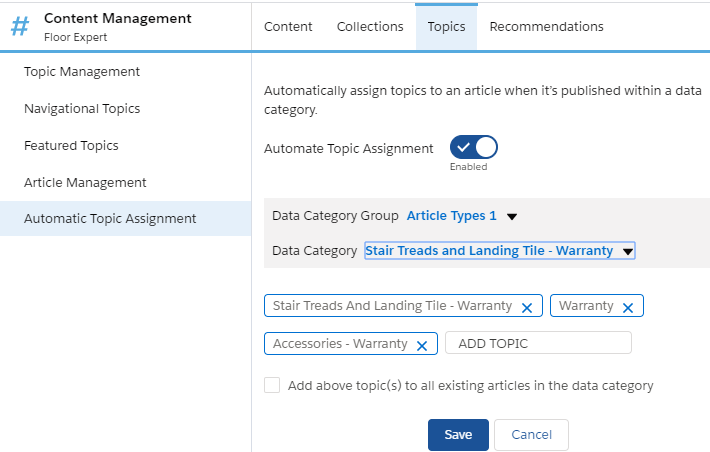710x452 pixels.
Task: Open Topic Management in the sidebar
Action: click(82, 72)
